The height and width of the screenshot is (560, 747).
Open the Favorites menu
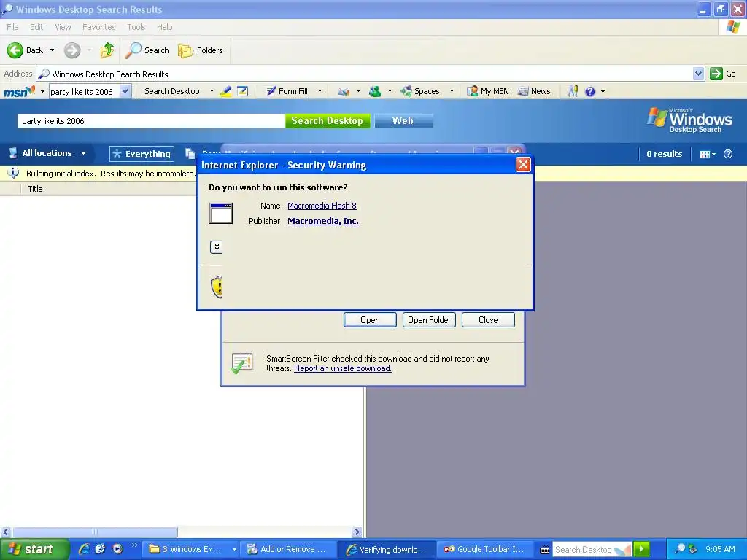[x=98, y=27]
